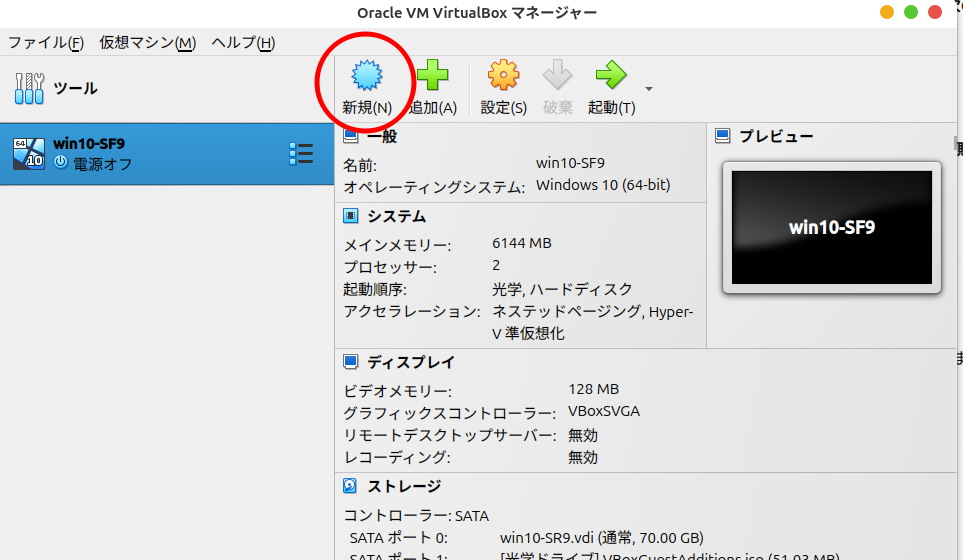Open the 仮想マシン(M) menu
Viewport: 963px width, 560px height.
pyautogui.click(x=147, y=42)
